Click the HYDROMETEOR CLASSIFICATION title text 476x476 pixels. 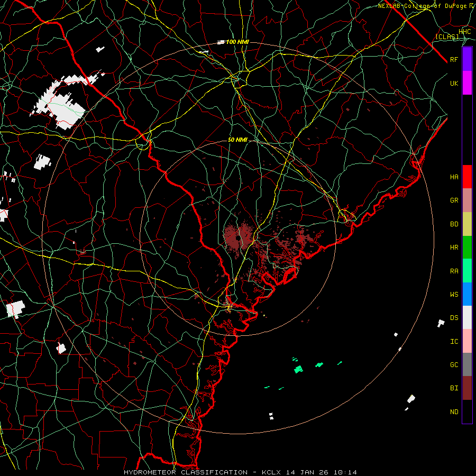pos(186,472)
